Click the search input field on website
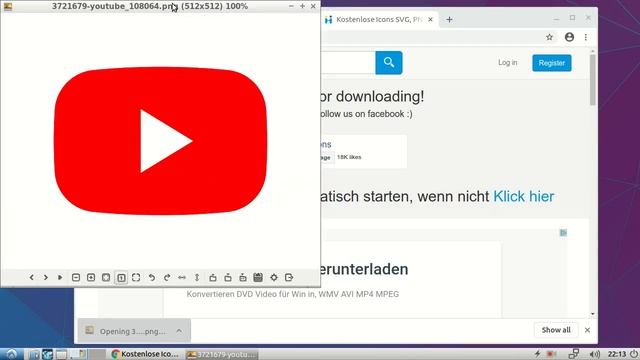 coord(348,62)
